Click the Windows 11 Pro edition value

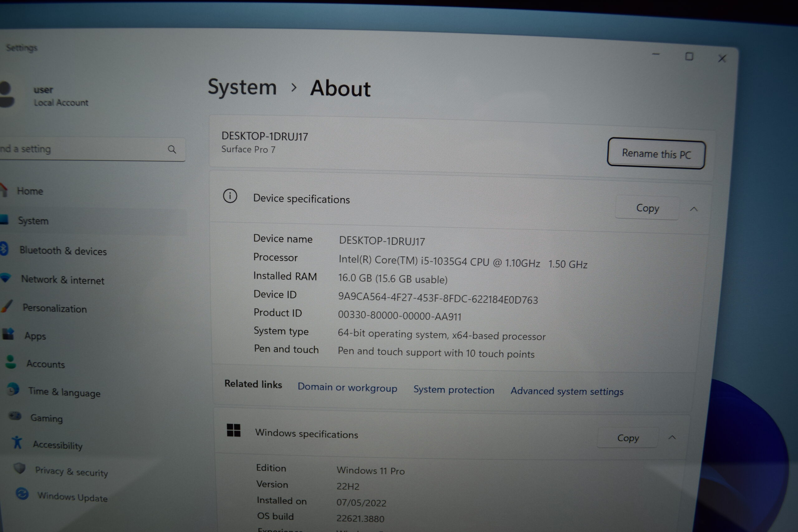371,471
